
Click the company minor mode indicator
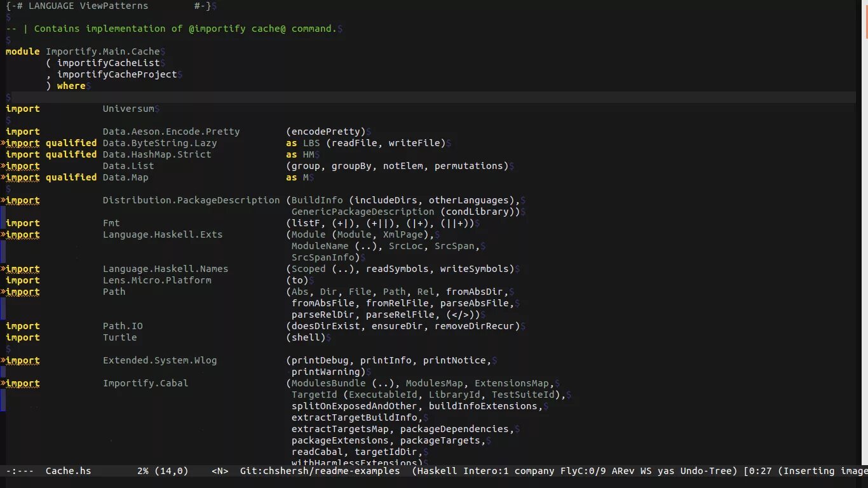[x=534, y=471]
